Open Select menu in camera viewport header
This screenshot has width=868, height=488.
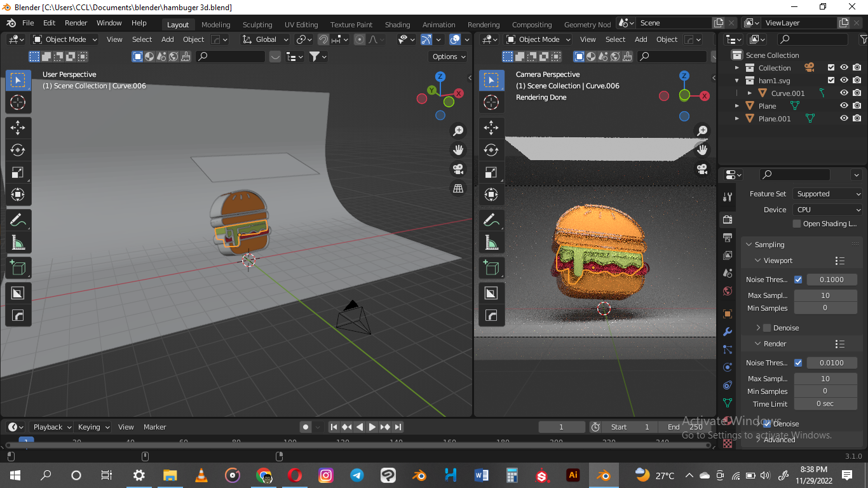(x=615, y=39)
